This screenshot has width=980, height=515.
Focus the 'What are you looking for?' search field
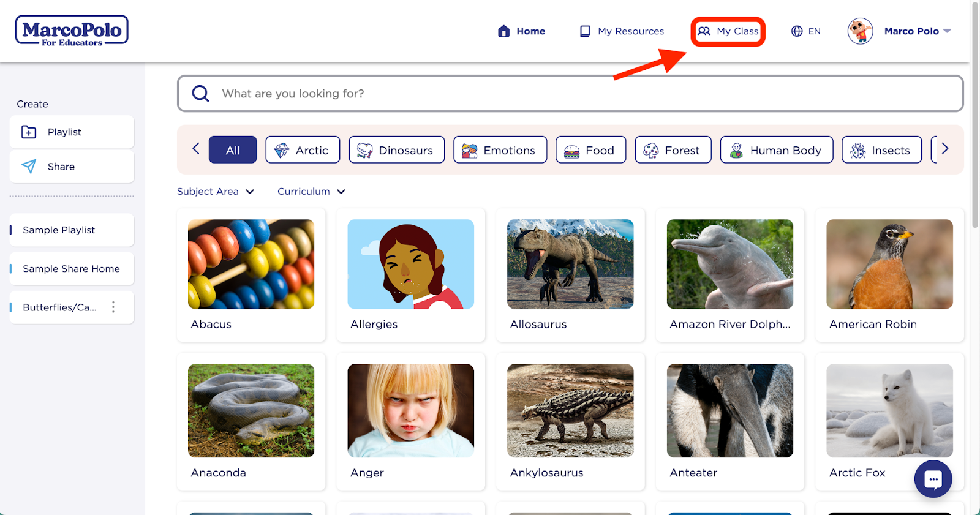point(570,93)
